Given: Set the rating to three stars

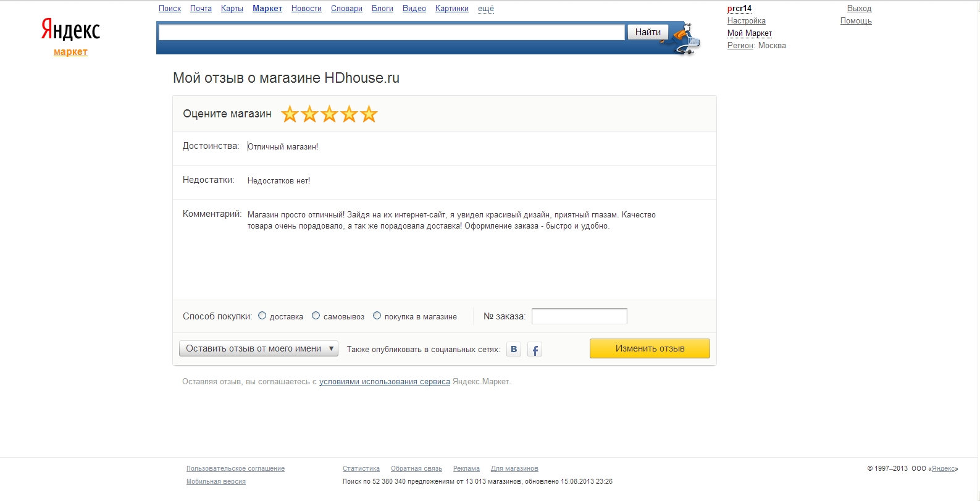Looking at the screenshot, I should [x=330, y=114].
